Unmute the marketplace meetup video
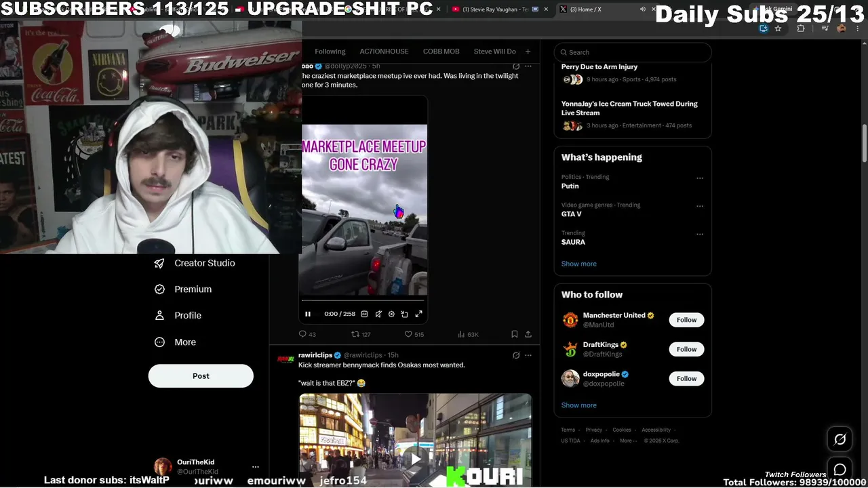 pos(378,314)
